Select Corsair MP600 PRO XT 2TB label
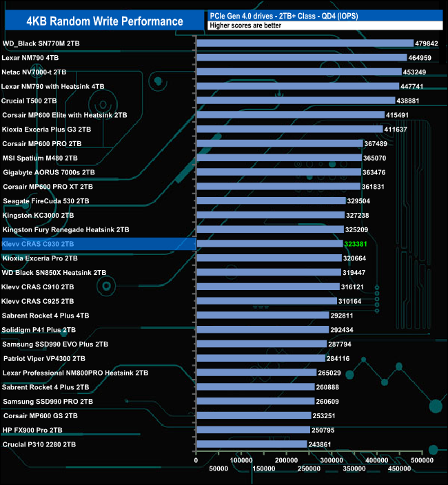Image resolution: width=448 pixels, height=485 pixels. 48,187
